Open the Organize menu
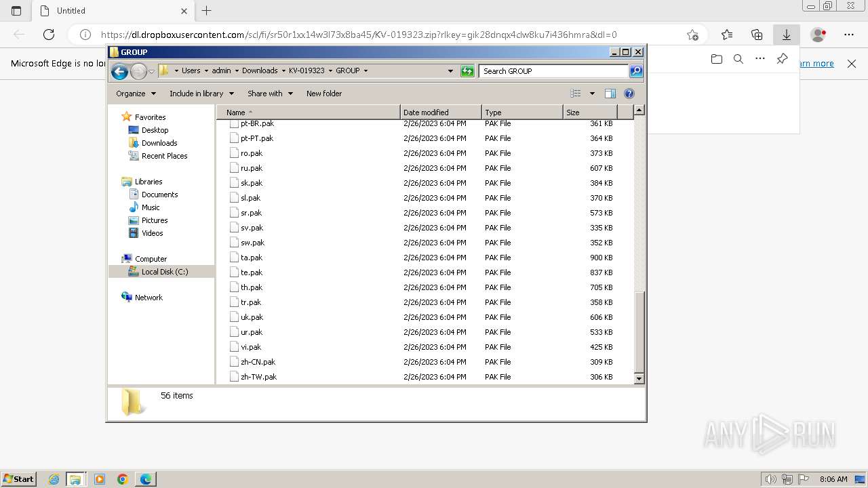Viewport: 868px width, 488px height. pyautogui.click(x=136, y=94)
